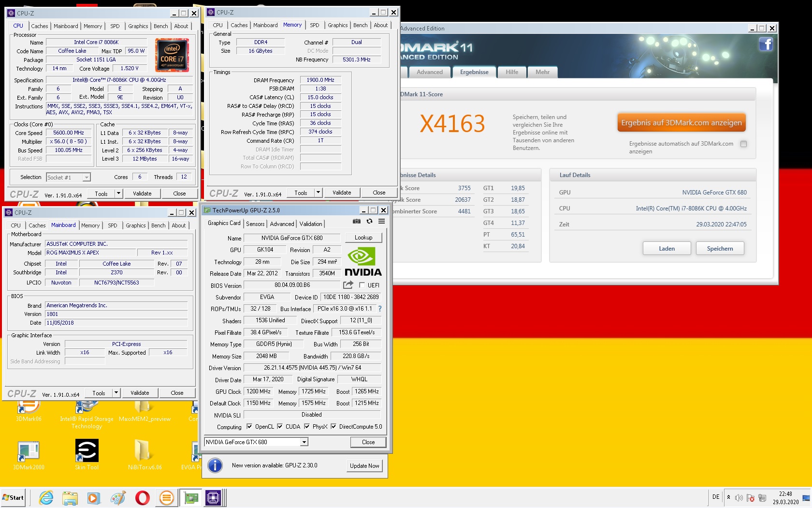Click the Core Speed 5600.00 MHz value
Viewport: 812px width, 508px height.
tap(69, 133)
